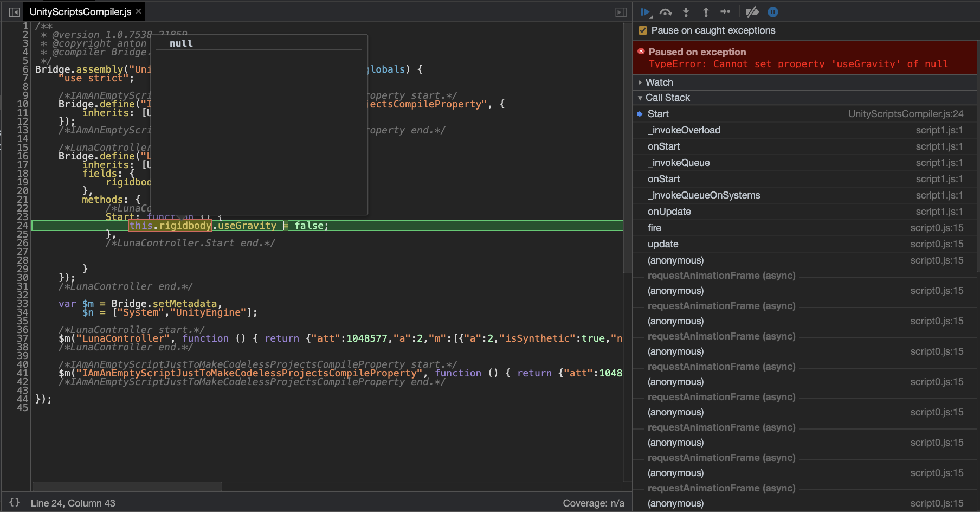Select the _invokeOverload stack frame

pyautogui.click(x=805, y=130)
